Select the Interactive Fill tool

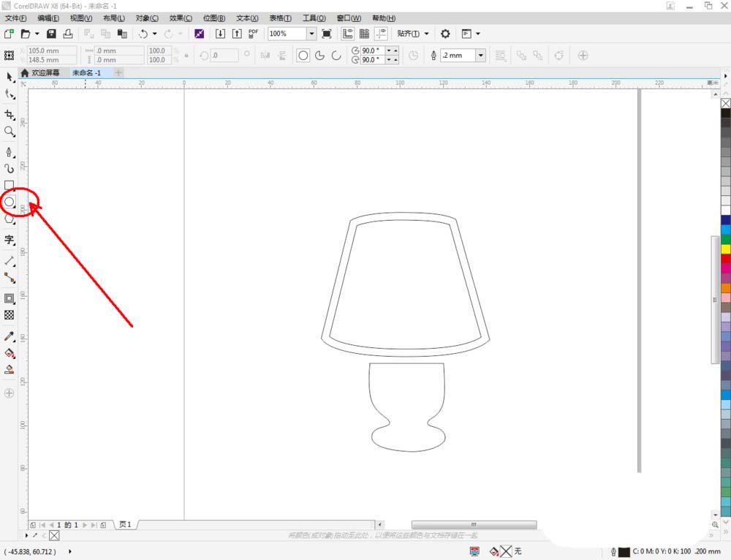pyautogui.click(x=10, y=353)
